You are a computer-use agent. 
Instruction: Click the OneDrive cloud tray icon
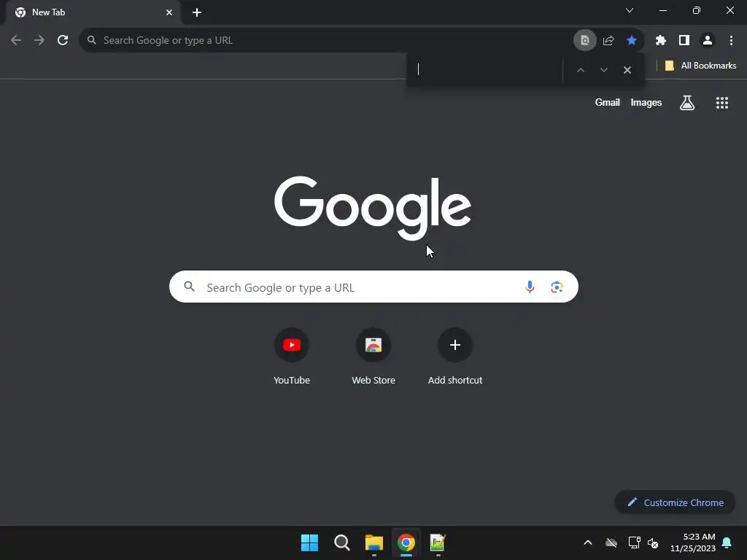[611, 542]
